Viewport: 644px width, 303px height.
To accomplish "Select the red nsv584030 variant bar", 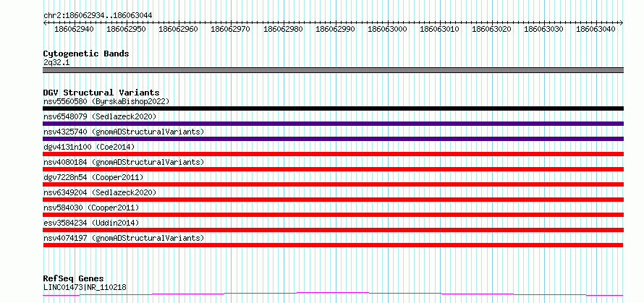I will pyautogui.click(x=333, y=215).
